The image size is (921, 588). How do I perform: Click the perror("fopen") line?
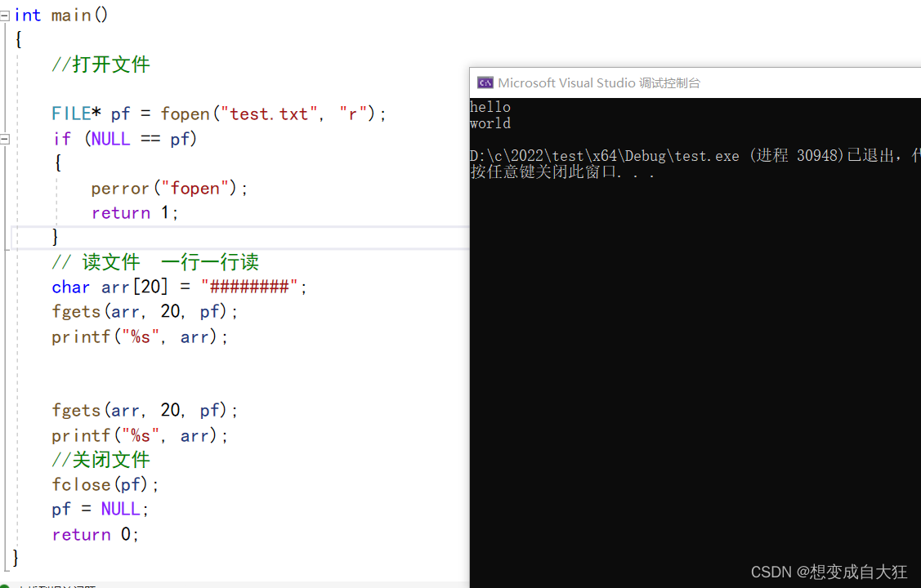click(169, 189)
